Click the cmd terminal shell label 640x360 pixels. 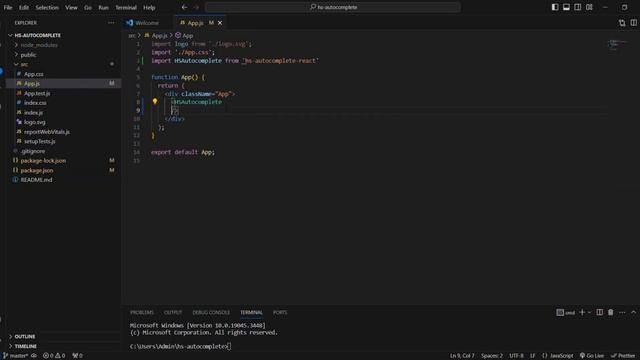point(566,313)
